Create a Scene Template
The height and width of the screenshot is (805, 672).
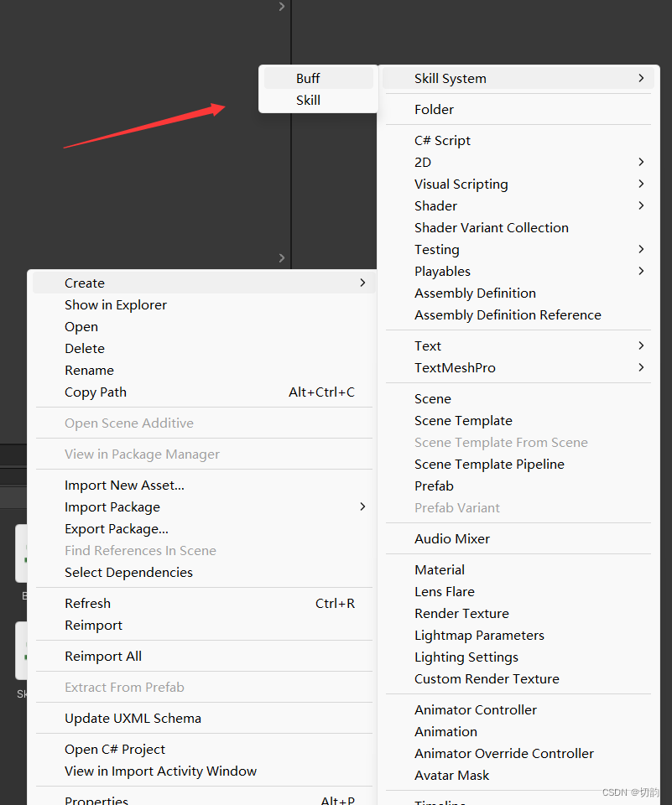point(518,420)
